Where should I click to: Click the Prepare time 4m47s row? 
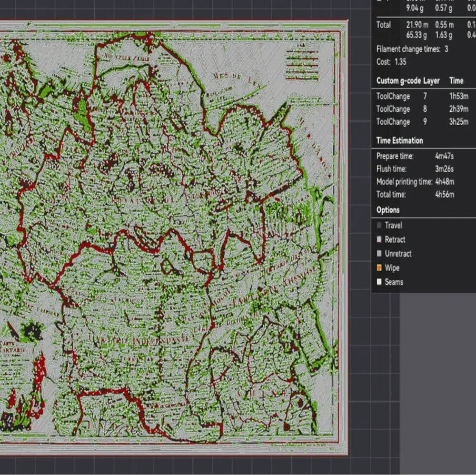[415, 156]
